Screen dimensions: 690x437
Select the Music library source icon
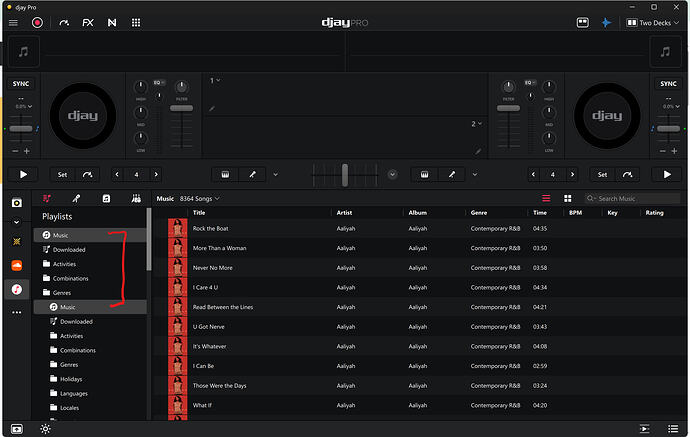(17, 289)
